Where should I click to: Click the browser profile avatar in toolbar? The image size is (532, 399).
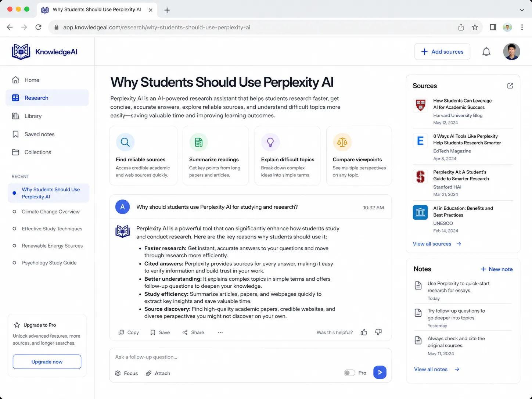coord(507,27)
